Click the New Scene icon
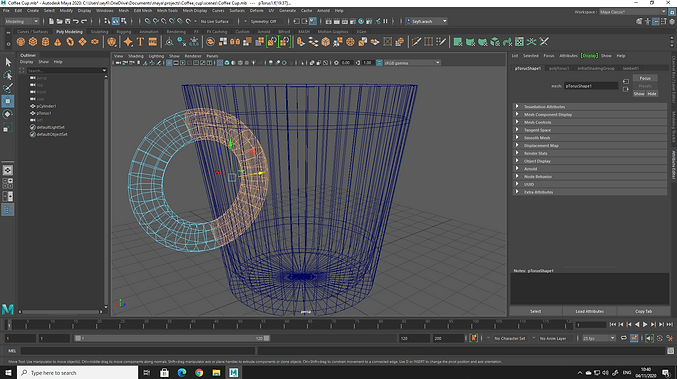 51,21
